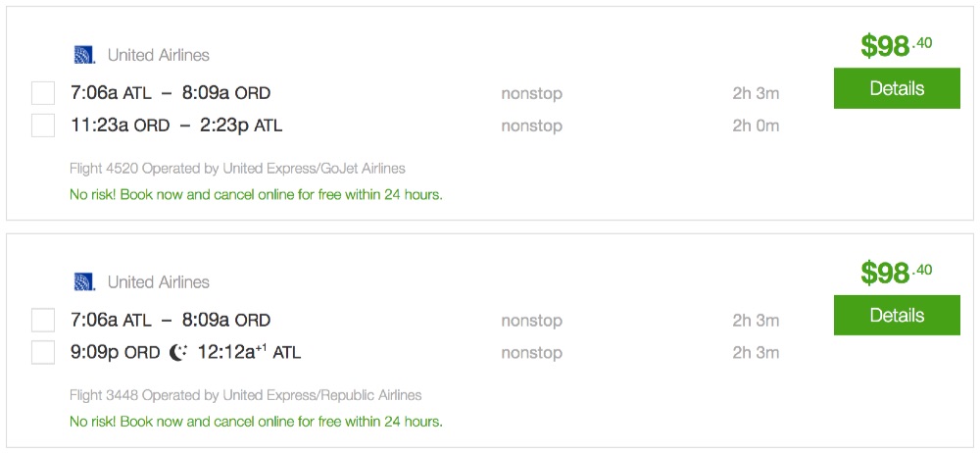980x453 pixels.
Task: Click the $98.40 price on the second card
Action: click(896, 272)
